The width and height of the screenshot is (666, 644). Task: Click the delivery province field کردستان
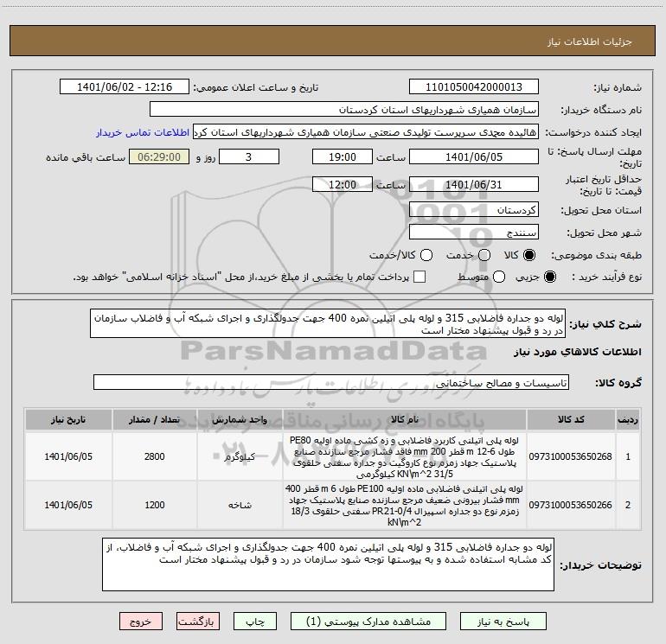pyautogui.click(x=474, y=210)
